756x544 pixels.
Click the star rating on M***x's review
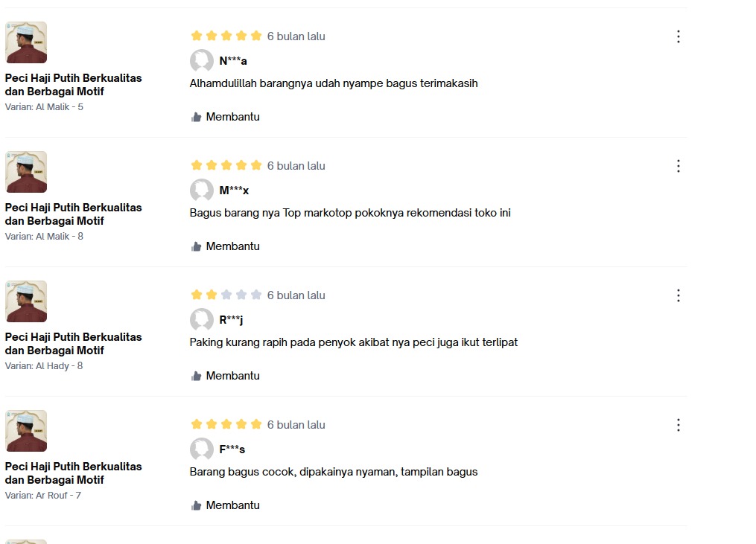[225, 165]
